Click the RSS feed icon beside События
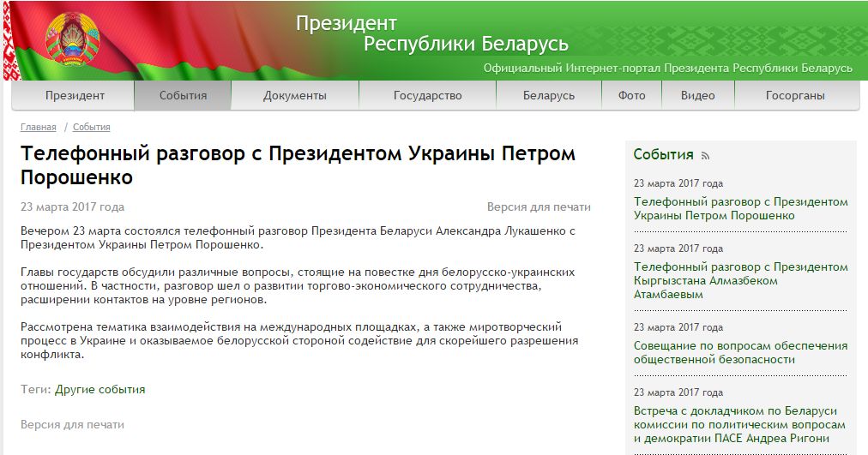The image size is (868, 455). (706, 156)
